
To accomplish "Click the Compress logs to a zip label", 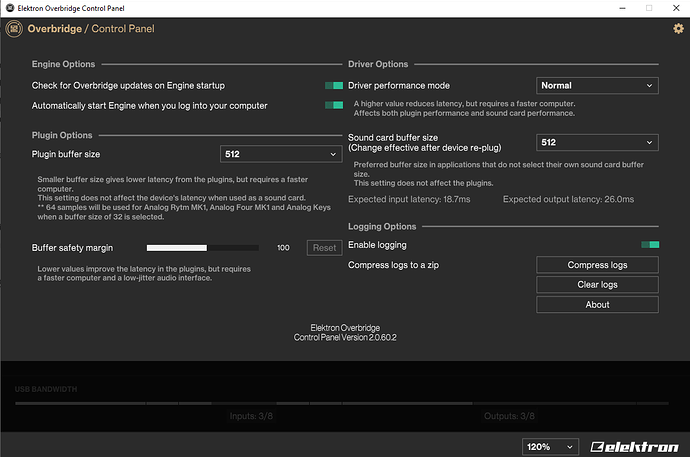I will click(x=393, y=265).
